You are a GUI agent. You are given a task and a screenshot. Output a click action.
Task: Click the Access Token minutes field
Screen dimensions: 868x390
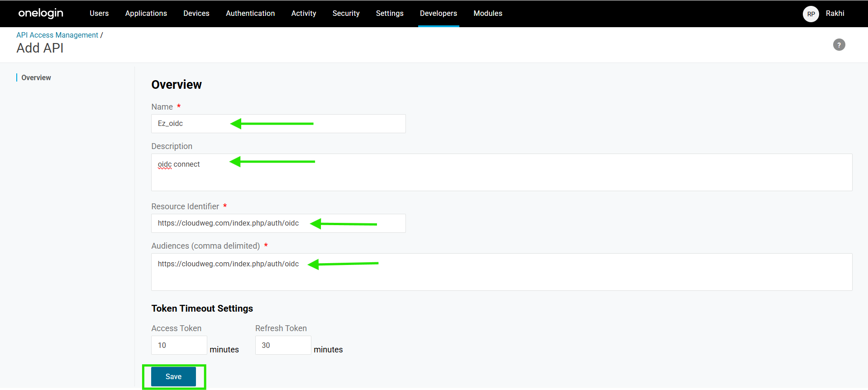coord(179,345)
